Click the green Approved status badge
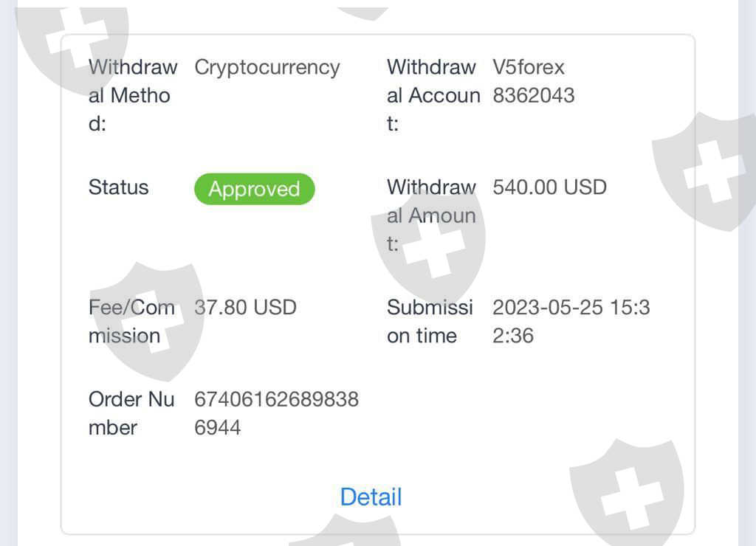Image resolution: width=756 pixels, height=546 pixels. [x=254, y=189]
